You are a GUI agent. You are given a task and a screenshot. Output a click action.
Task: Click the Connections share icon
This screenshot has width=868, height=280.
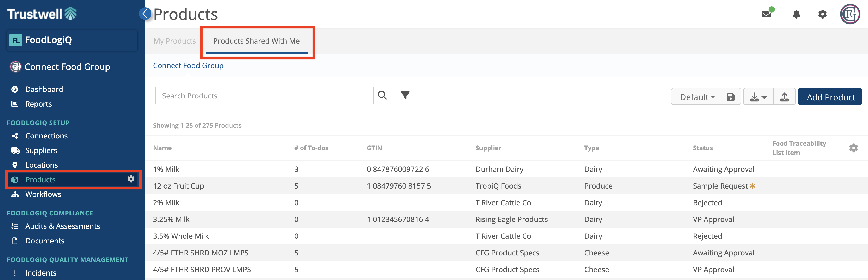point(15,136)
